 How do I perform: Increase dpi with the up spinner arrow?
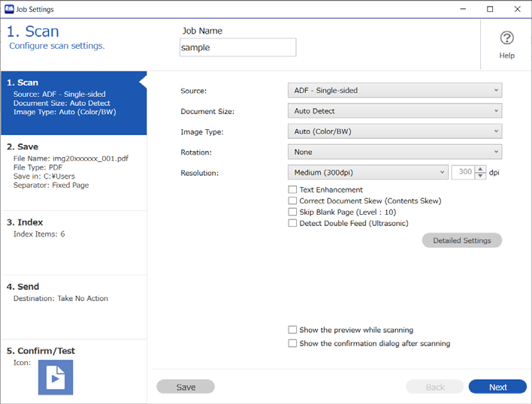coord(480,169)
